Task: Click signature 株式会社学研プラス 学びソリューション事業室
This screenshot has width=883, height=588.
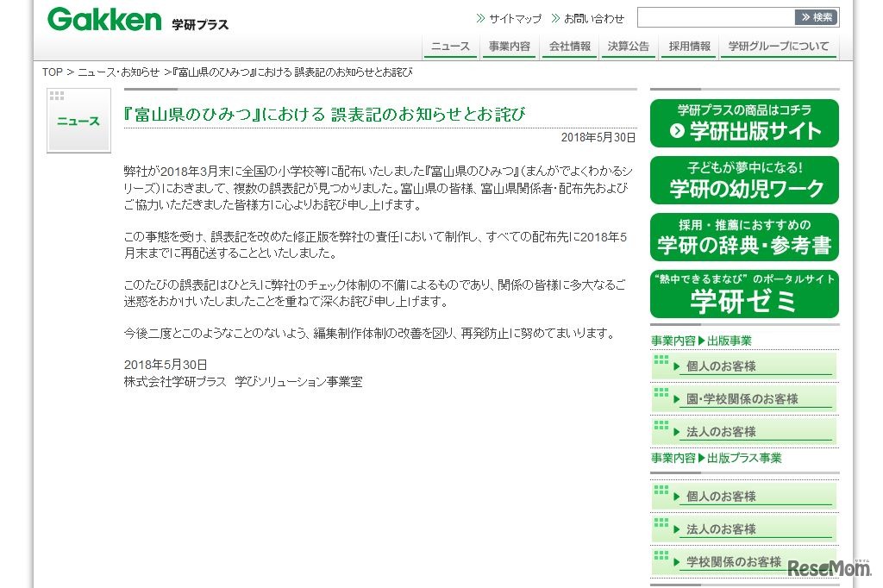Action: pos(242,382)
